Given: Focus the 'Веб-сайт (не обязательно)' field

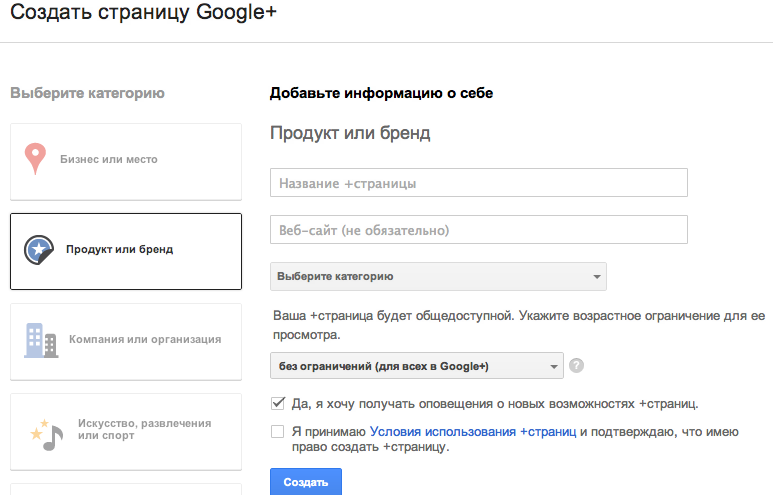Looking at the screenshot, I should 478,230.
